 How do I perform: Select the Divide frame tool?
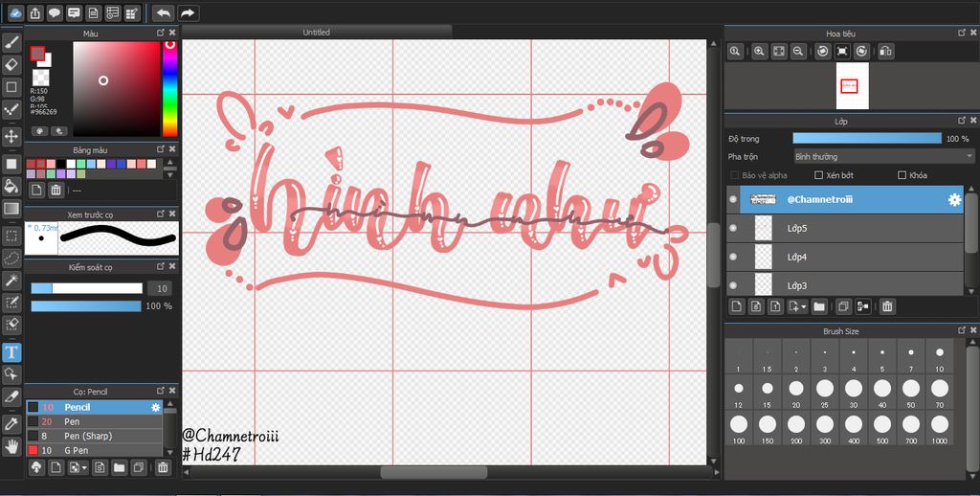pos(11,396)
